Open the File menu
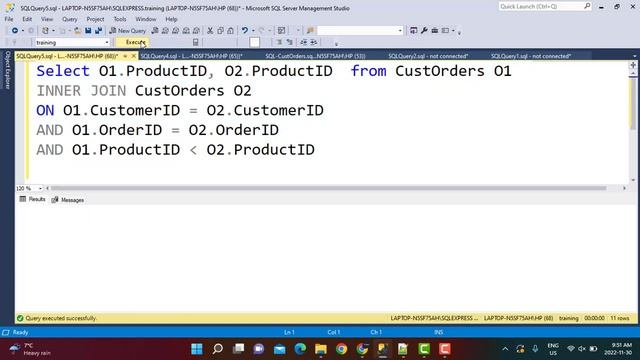The height and width of the screenshot is (360, 640). [x=9, y=19]
